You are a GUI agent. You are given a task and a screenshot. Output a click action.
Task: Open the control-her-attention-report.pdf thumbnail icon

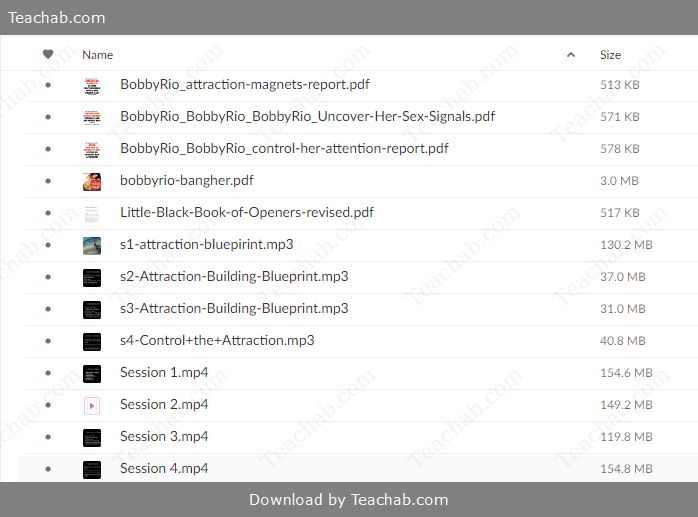pos(92,150)
